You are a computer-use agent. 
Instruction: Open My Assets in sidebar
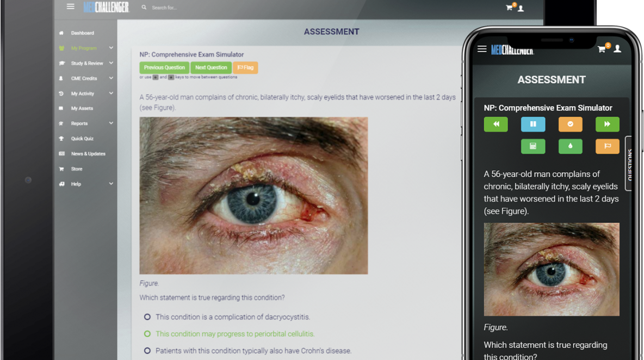coord(82,108)
